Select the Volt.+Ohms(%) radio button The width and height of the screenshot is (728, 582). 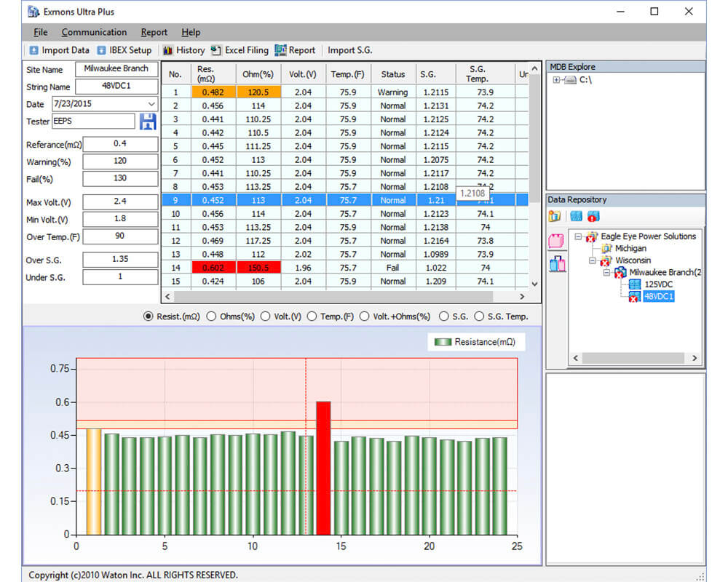365,316
